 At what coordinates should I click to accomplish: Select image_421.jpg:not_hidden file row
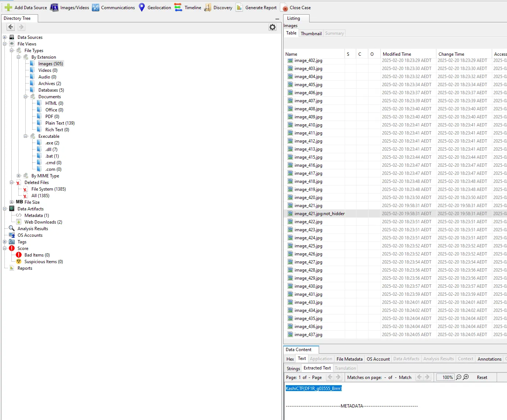coord(319,214)
